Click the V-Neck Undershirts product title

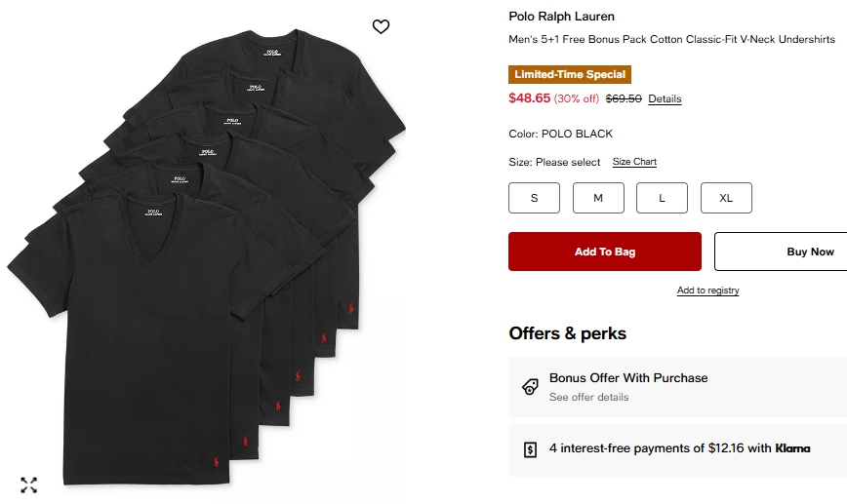coord(671,40)
